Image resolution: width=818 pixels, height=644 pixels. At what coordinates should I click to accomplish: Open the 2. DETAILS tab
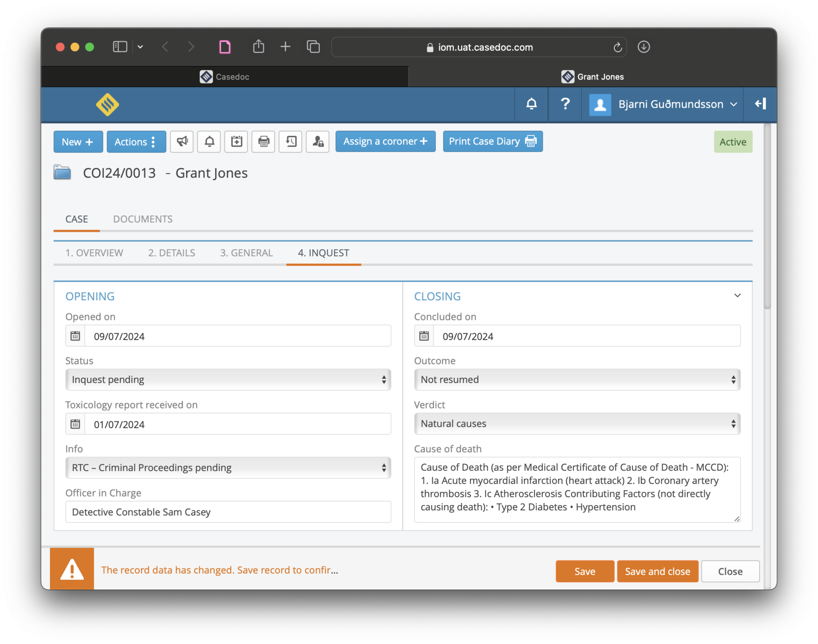point(171,253)
